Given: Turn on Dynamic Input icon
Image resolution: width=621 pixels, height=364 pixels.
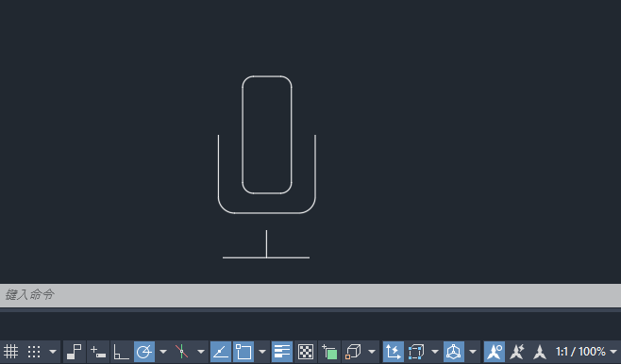Looking at the screenshot, I should coord(98,352).
